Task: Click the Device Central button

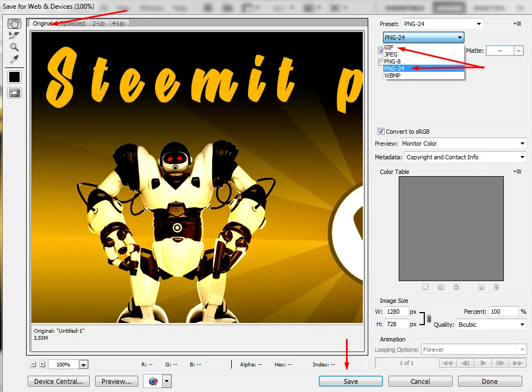Action: coord(59,382)
